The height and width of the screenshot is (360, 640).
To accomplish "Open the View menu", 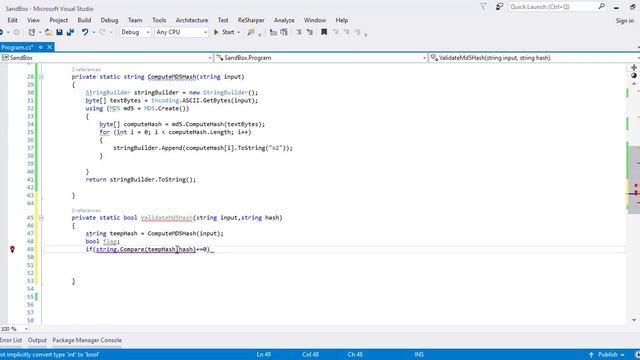I will point(33,20).
